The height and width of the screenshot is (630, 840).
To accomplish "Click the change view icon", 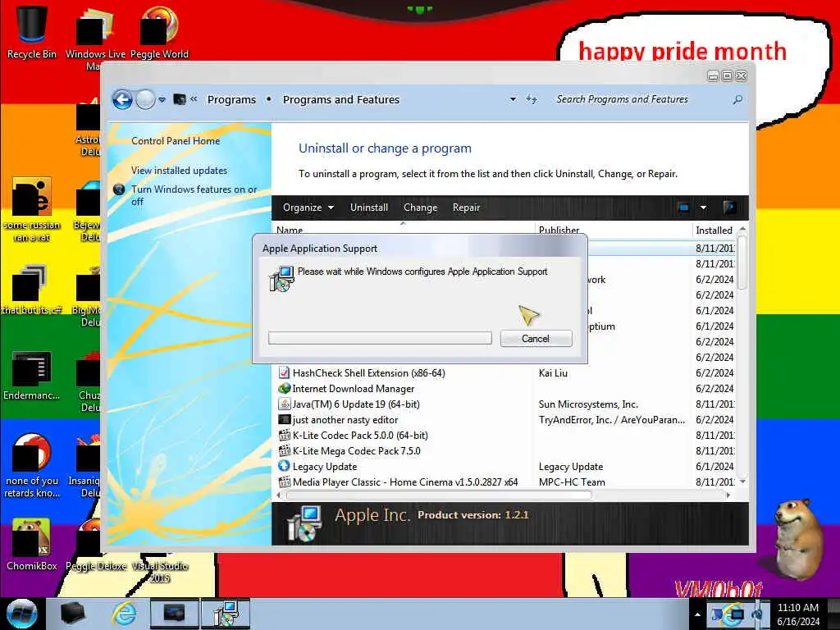I will coord(683,208).
